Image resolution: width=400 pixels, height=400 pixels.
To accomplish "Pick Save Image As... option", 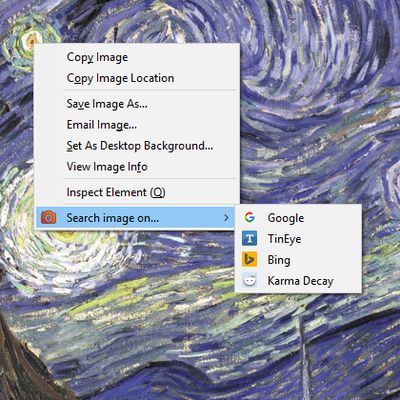I will point(137,104).
